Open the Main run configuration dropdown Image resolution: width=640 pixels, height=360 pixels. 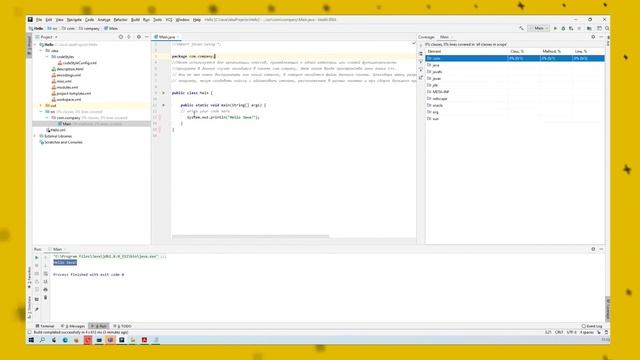(x=539, y=28)
